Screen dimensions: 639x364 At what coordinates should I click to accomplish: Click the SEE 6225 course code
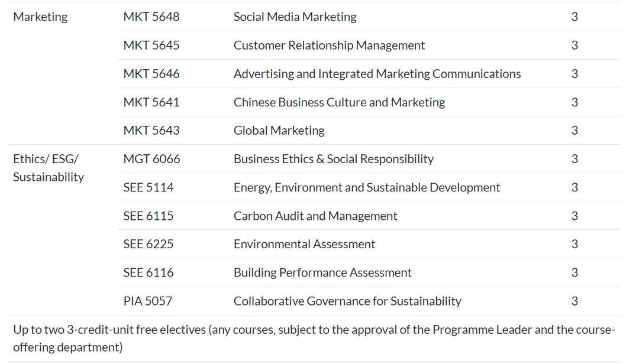pos(149,244)
